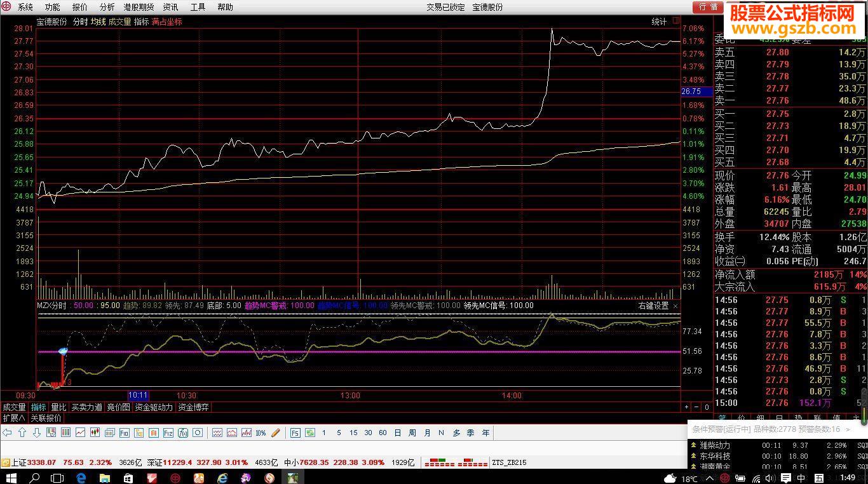
Task: Open Internet Explorer from taskbar
Action: click(x=222, y=477)
